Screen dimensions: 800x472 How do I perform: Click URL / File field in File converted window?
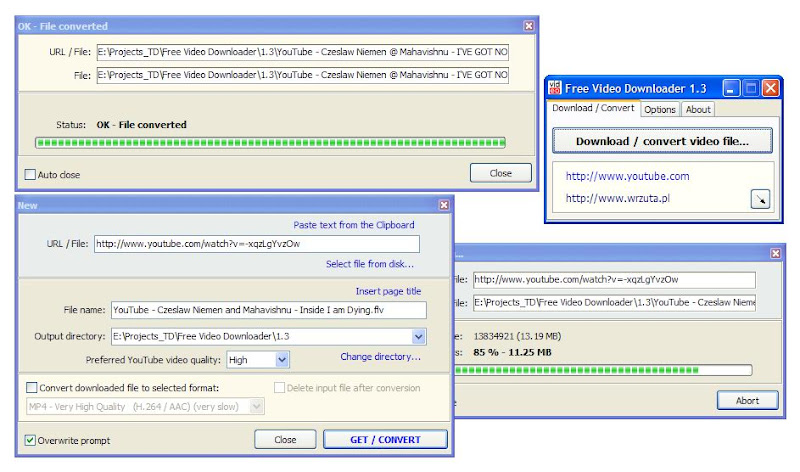point(303,52)
